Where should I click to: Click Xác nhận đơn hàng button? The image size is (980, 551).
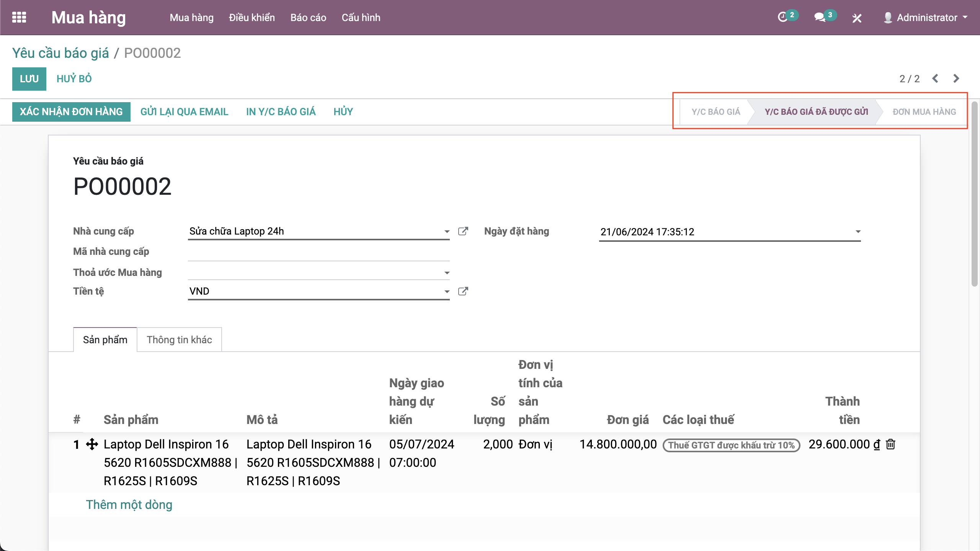pos(71,112)
